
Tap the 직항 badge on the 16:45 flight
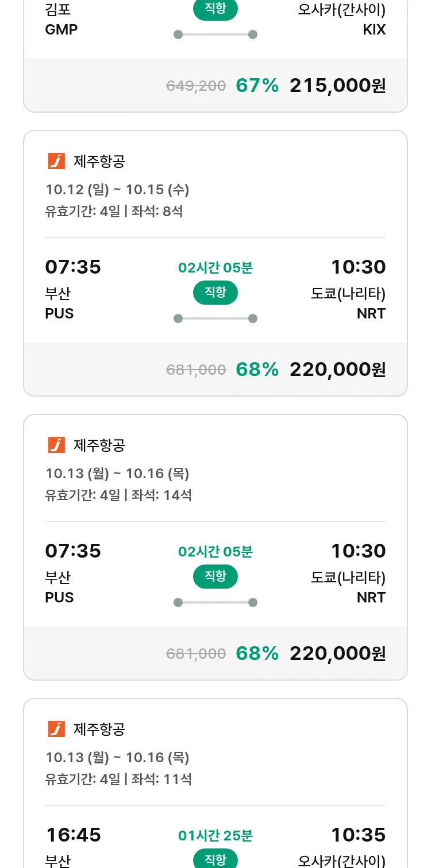point(215,859)
